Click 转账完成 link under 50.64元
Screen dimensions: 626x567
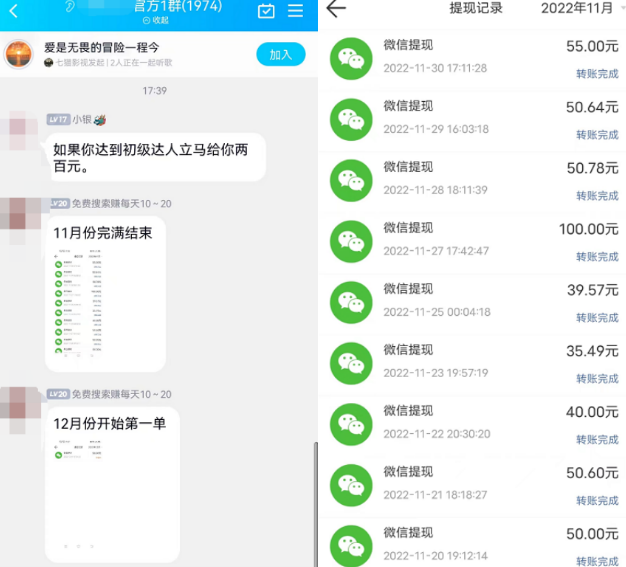(597, 135)
